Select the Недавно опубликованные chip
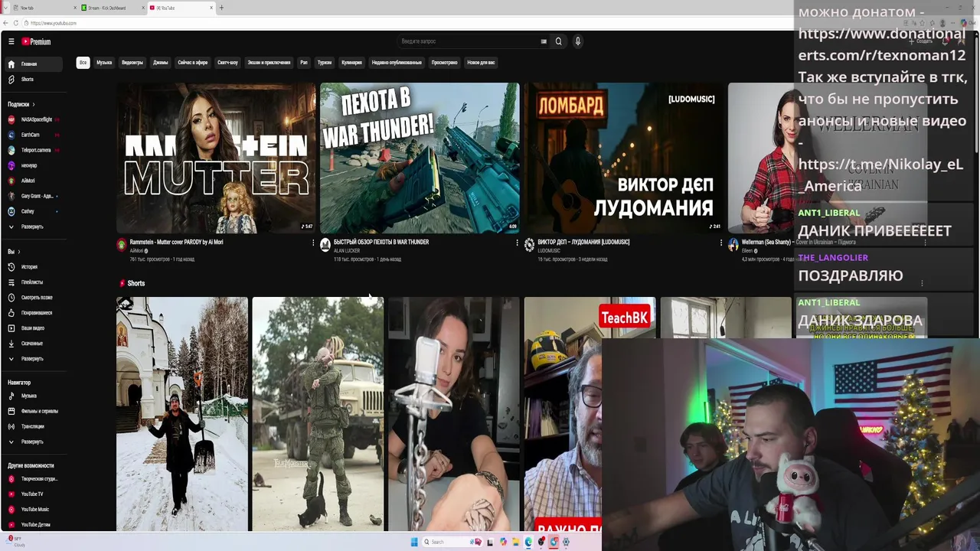This screenshot has width=980, height=551. coord(397,63)
